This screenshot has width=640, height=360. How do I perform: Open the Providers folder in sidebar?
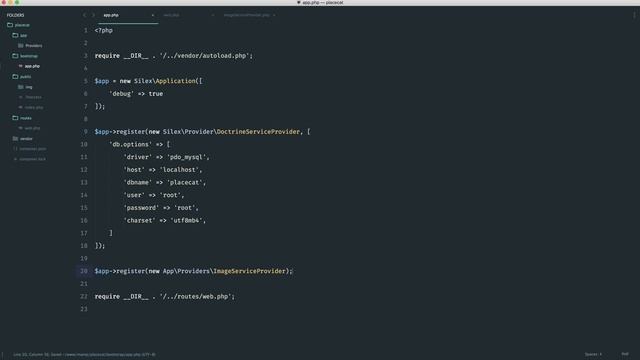pyautogui.click(x=30, y=46)
